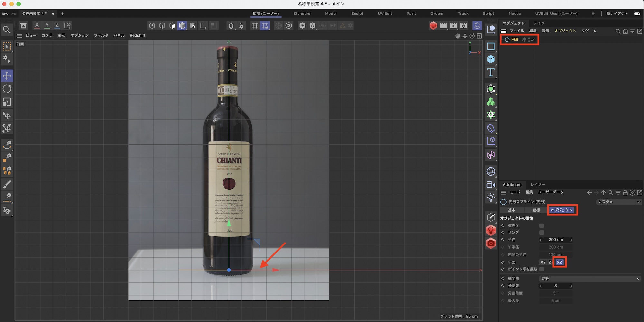
Task: Select the Scale tool
Action: (7, 102)
